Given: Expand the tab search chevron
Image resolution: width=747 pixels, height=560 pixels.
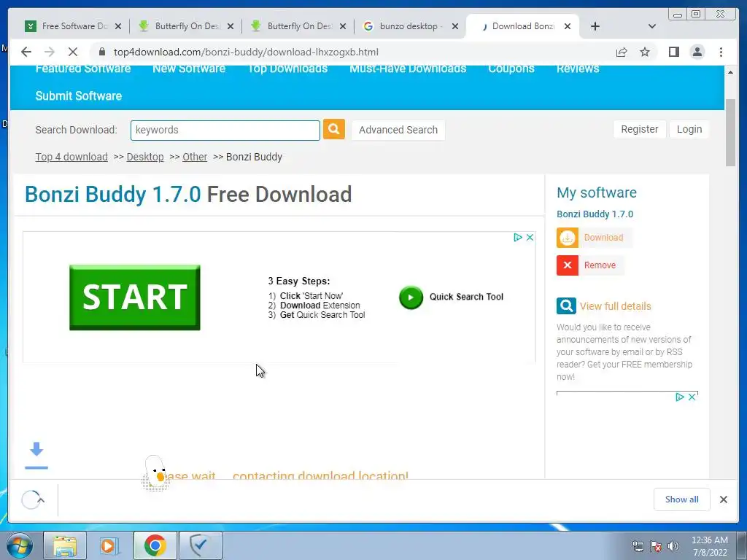Looking at the screenshot, I should point(651,26).
